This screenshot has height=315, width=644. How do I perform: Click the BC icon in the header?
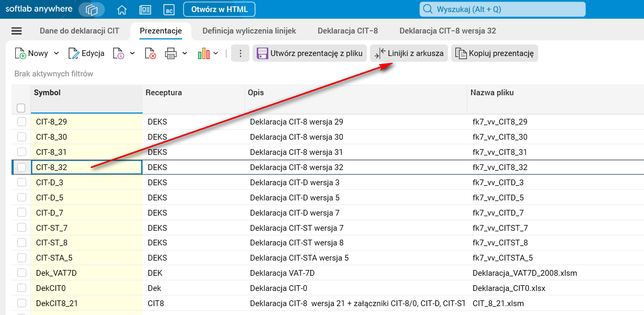[168, 9]
